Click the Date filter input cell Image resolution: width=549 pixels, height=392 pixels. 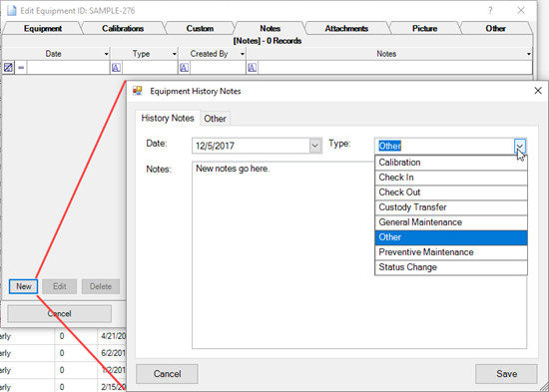point(68,67)
